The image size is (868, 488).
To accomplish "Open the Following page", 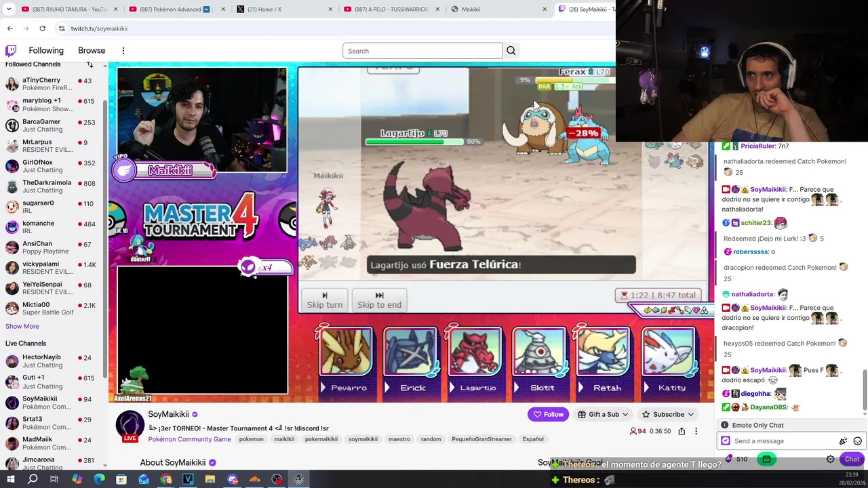I will tap(46, 51).
